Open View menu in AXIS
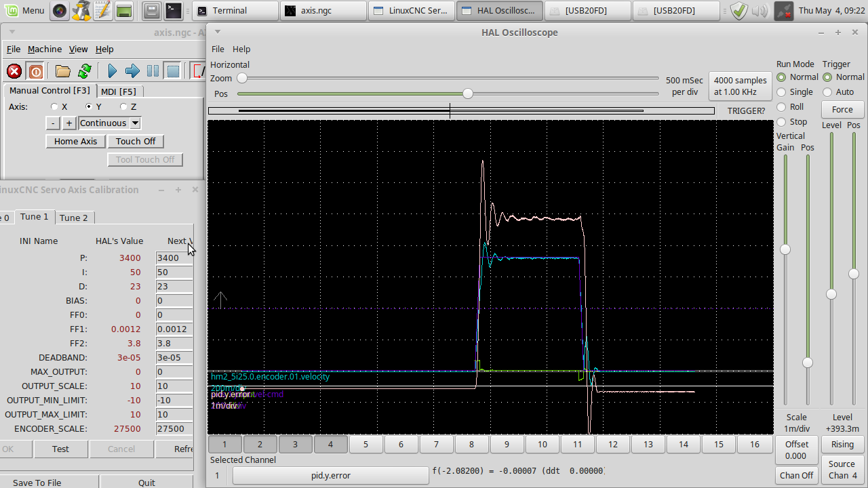 point(79,49)
